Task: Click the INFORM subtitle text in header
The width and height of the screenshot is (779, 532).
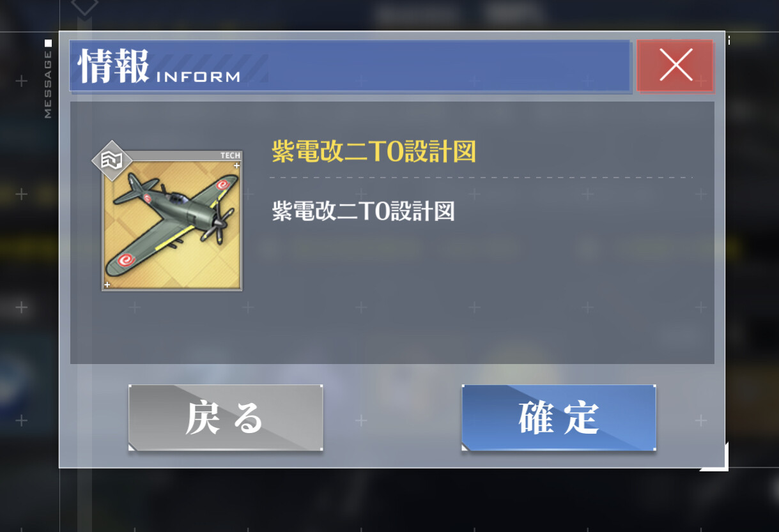Action: coord(198,77)
